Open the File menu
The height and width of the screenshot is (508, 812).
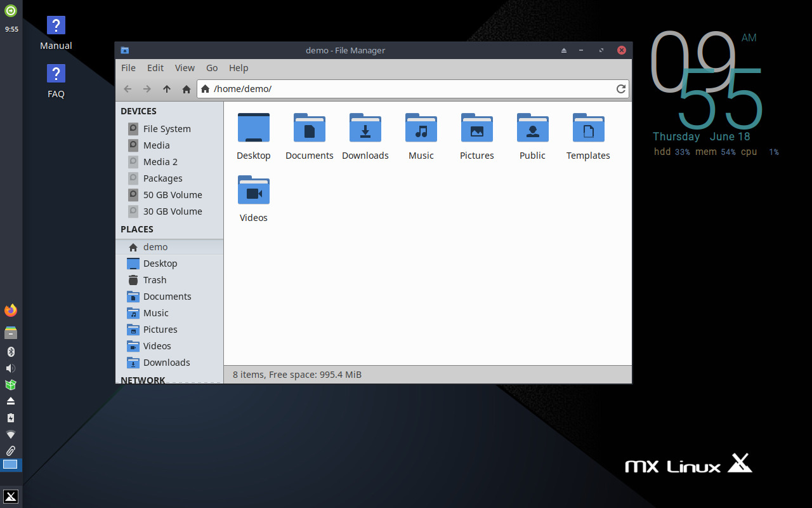[x=128, y=68]
